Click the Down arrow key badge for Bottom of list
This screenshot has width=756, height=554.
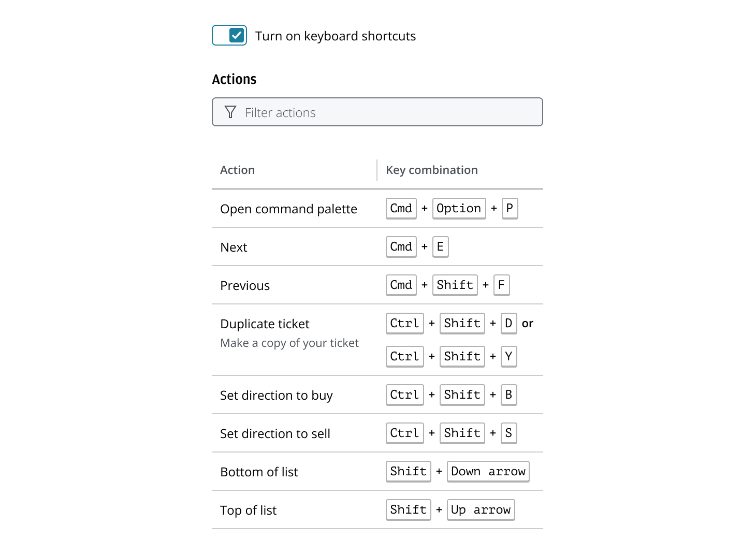click(x=487, y=471)
